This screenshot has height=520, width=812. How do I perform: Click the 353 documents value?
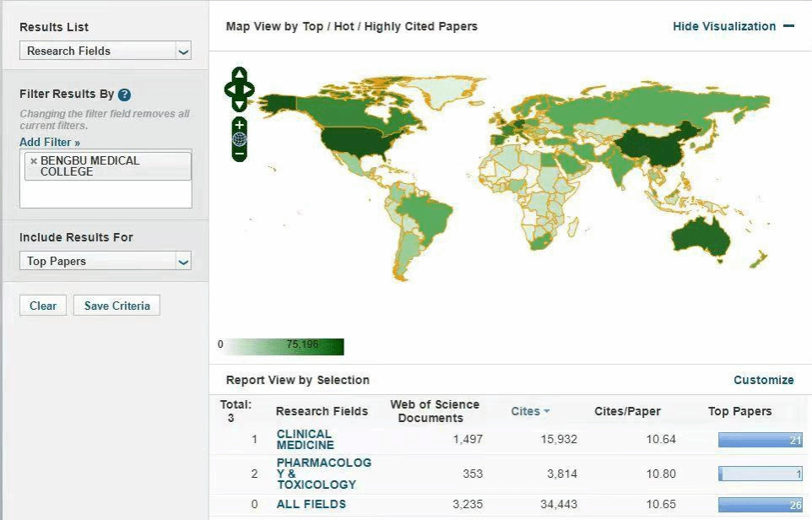click(473, 474)
